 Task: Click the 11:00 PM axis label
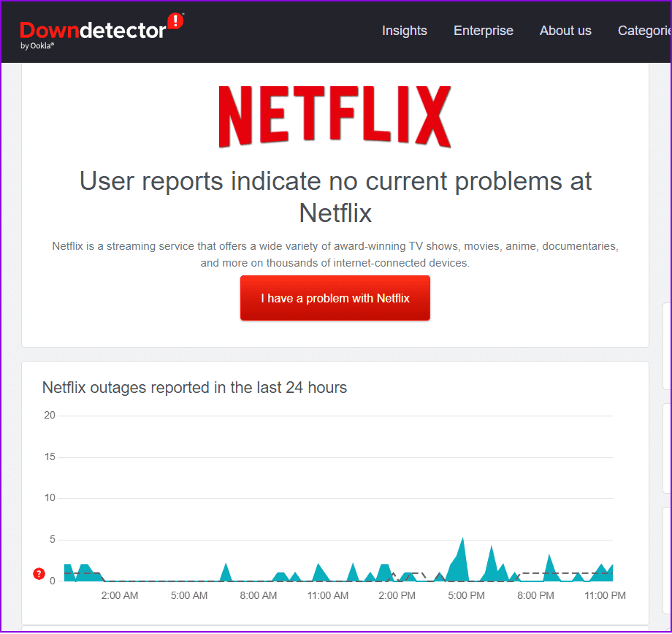[x=605, y=595]
